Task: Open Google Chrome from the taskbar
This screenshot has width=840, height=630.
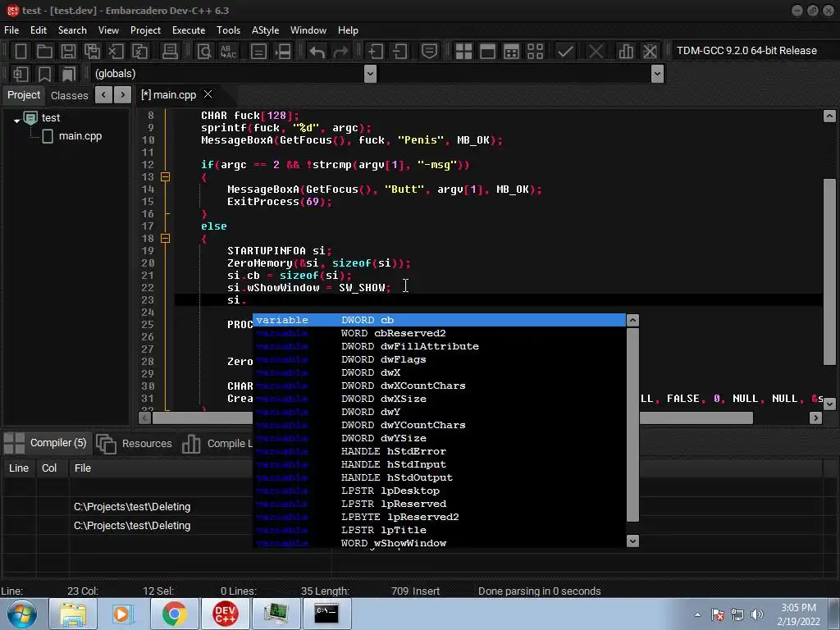Action: [x=173, y=613]
